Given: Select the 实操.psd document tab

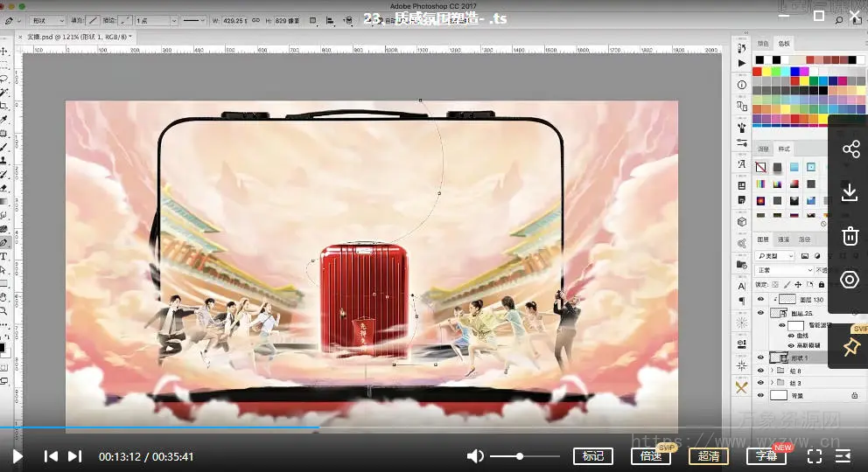Looking at the screenshot, I should pyautogui.click(x=77, y=38).
